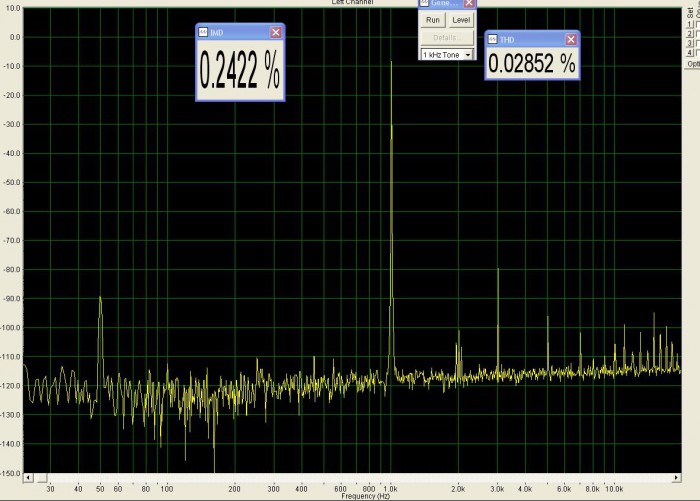Screen dimensions: 700x501
Task: Open the 1 kHz Tone dropdown
Action: (467, 54)
